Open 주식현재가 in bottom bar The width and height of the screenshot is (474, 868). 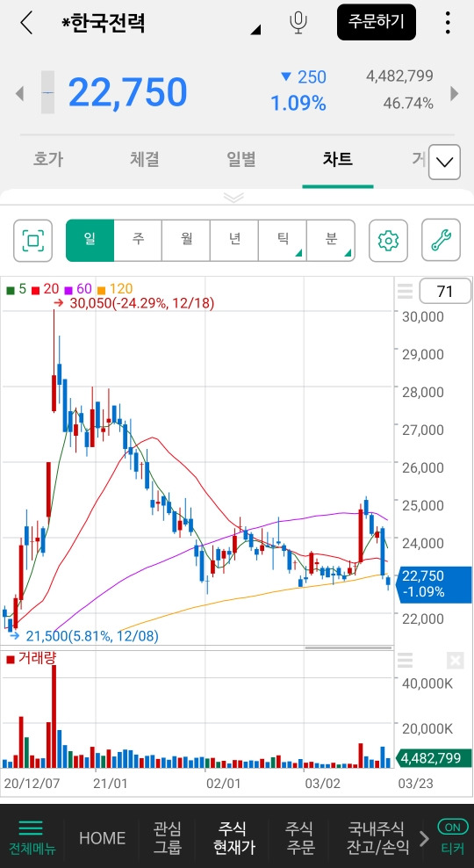tap(234, 837)
